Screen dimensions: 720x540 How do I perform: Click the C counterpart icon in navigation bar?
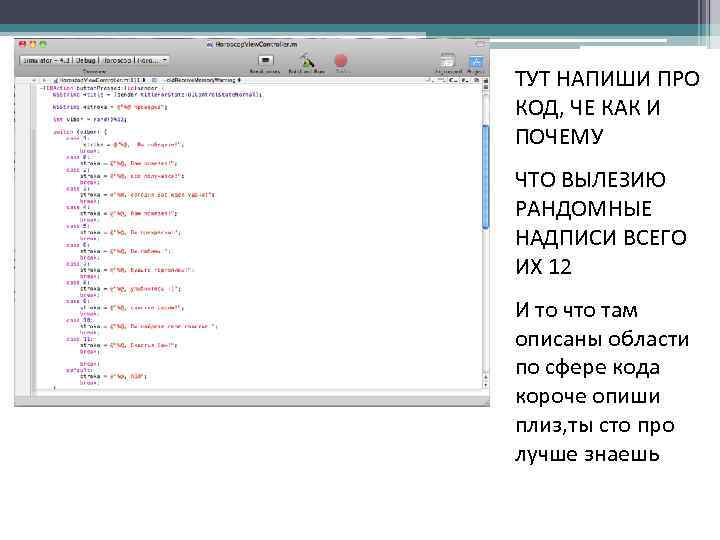click(454, 80)
